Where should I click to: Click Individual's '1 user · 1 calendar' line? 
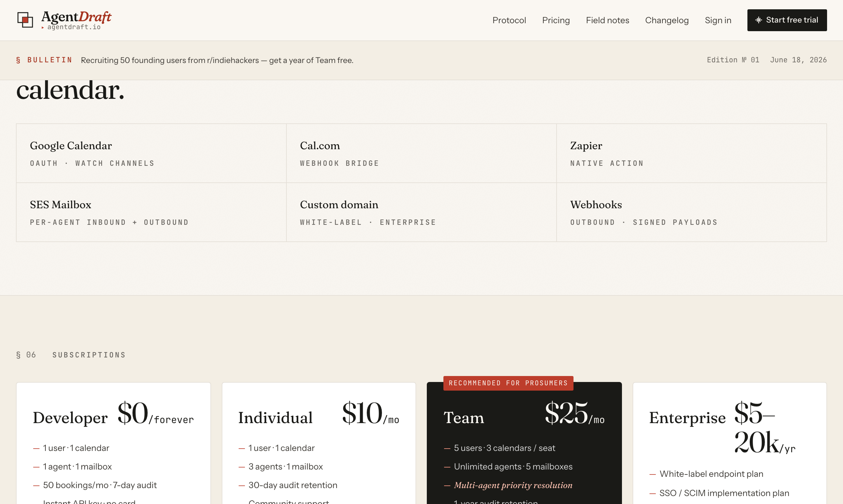click(x=281, y=448)
